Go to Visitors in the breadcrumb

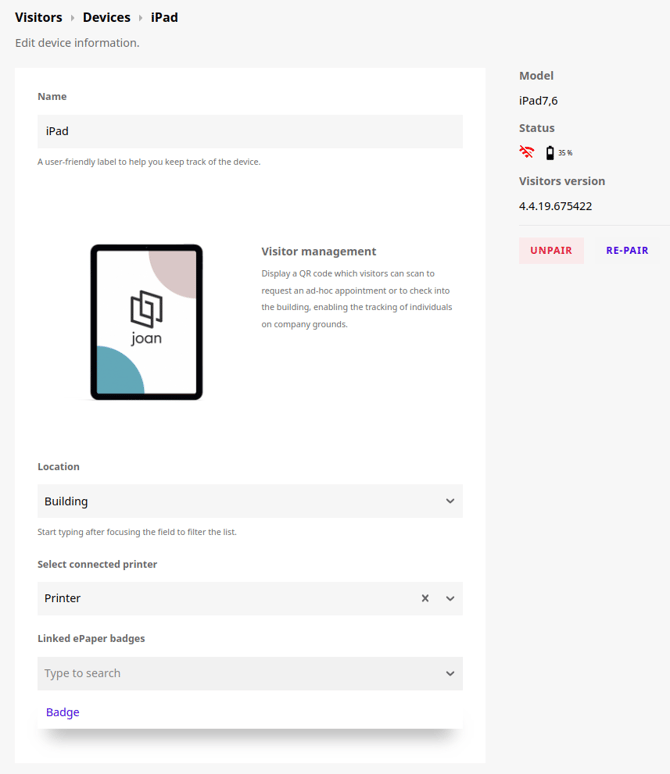38,17
